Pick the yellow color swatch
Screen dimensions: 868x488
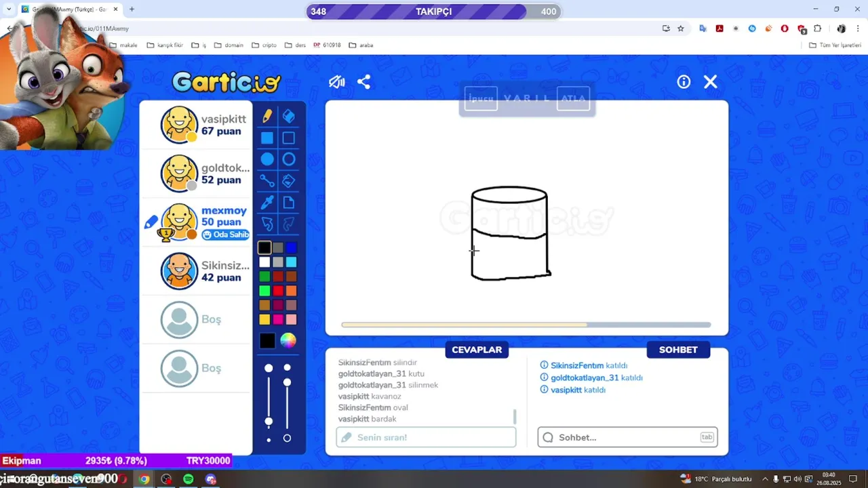click(264, 319)
